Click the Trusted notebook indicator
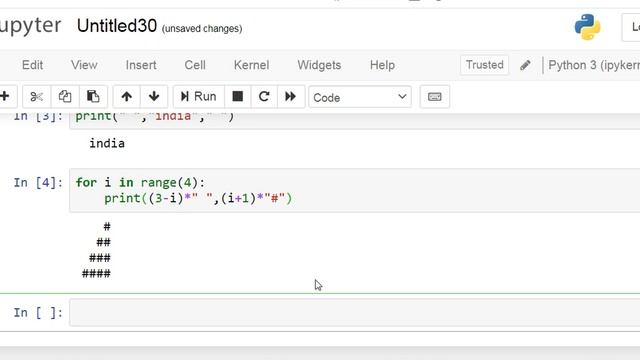The height and width of the screenshot is (360, 640). pos(484,65)
